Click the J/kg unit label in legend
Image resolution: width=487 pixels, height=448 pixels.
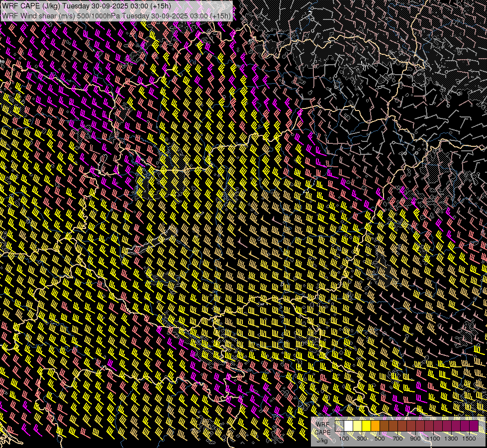[322, 440]
